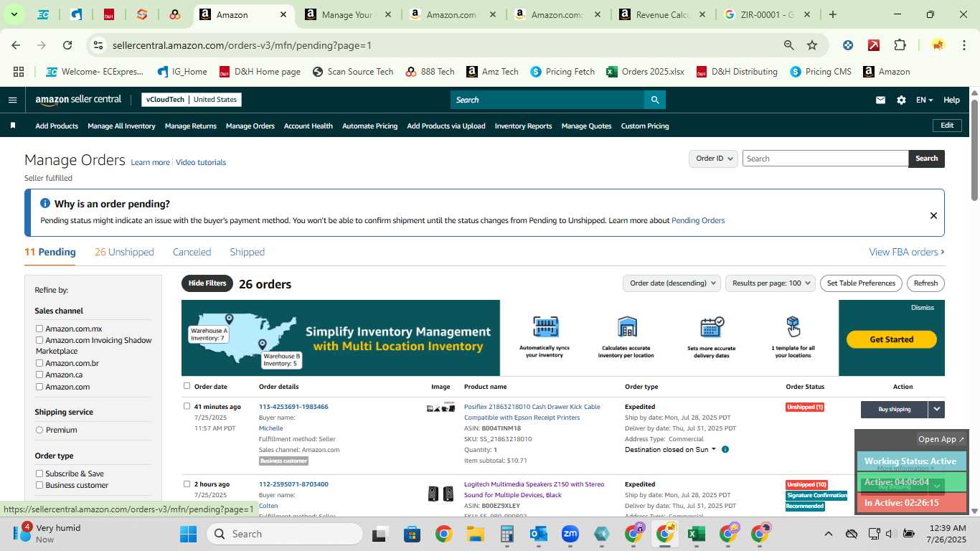Dismiss the Multi Location Inventory banner
This screenshot has height=551, width=980.
922,308
